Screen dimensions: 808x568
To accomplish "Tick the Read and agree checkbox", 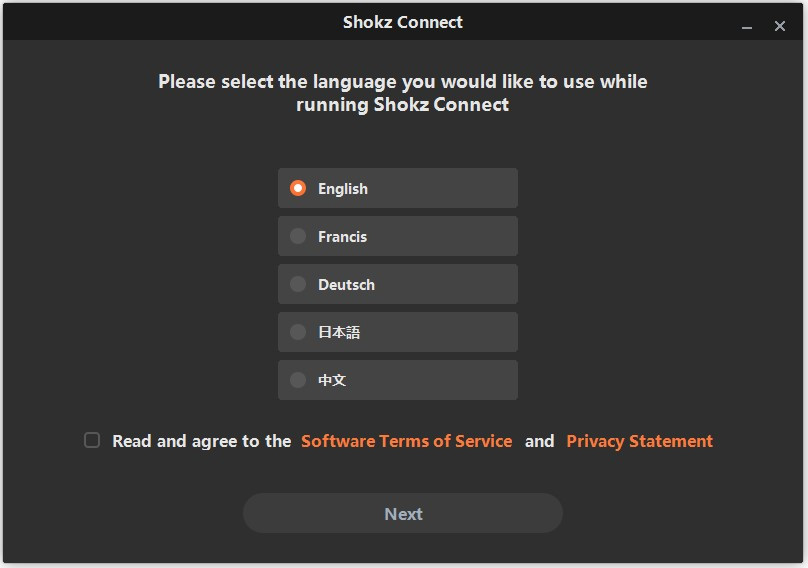I will (92, 440).
